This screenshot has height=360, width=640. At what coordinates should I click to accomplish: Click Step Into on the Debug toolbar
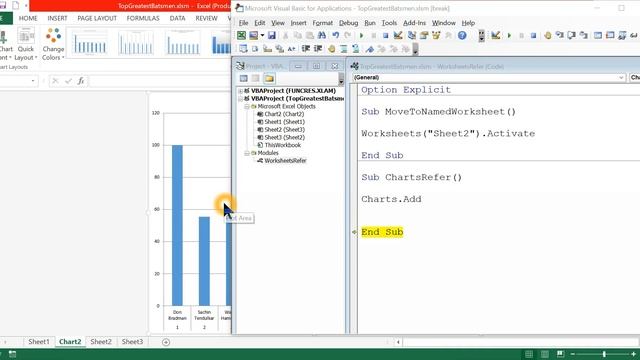pyautogui.click(x=560, y=36)
